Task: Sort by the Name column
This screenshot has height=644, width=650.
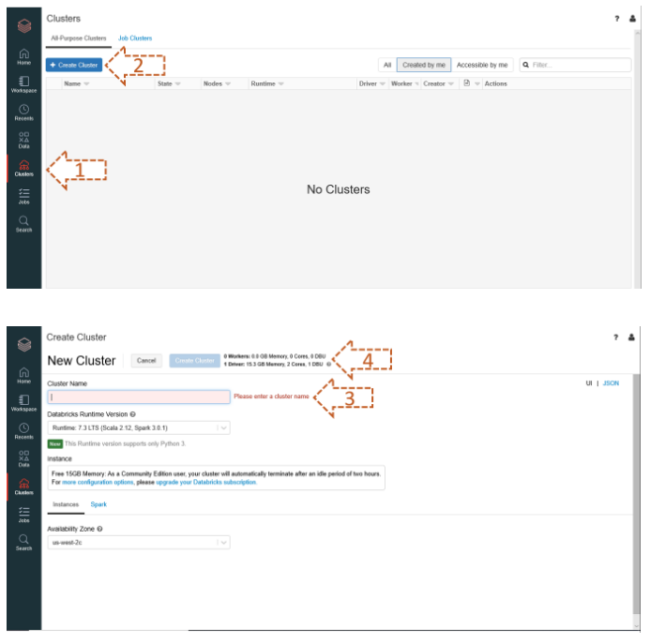Action: [x=76, y=83]
